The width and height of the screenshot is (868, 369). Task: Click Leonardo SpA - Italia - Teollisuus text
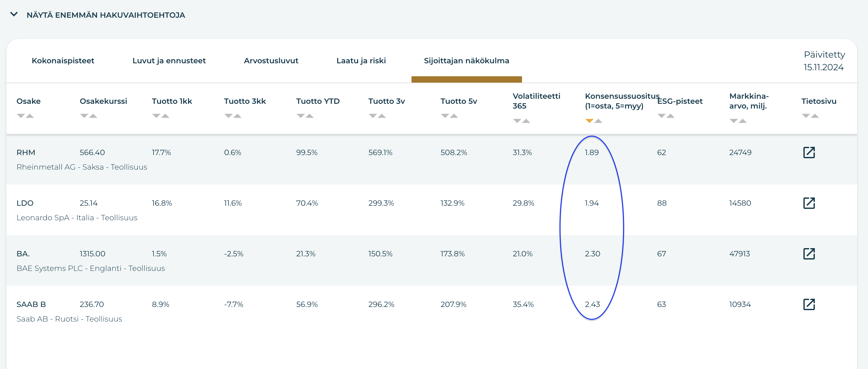(x=77, y=217)
